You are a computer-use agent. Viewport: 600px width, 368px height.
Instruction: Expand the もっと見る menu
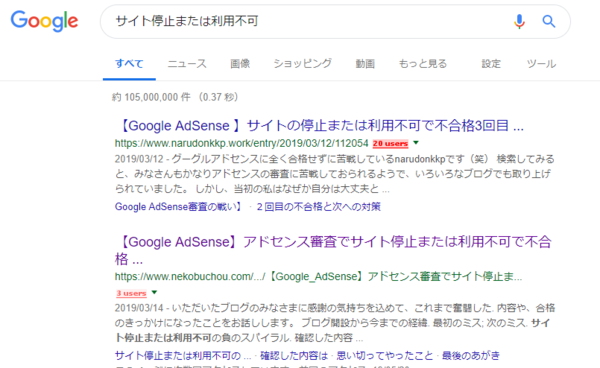pos(423,64)
